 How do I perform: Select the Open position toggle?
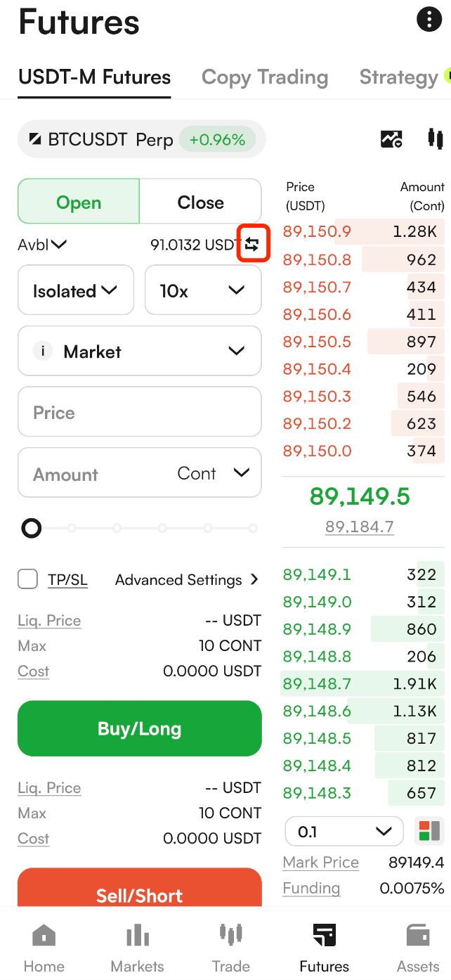tap(79, 202)
